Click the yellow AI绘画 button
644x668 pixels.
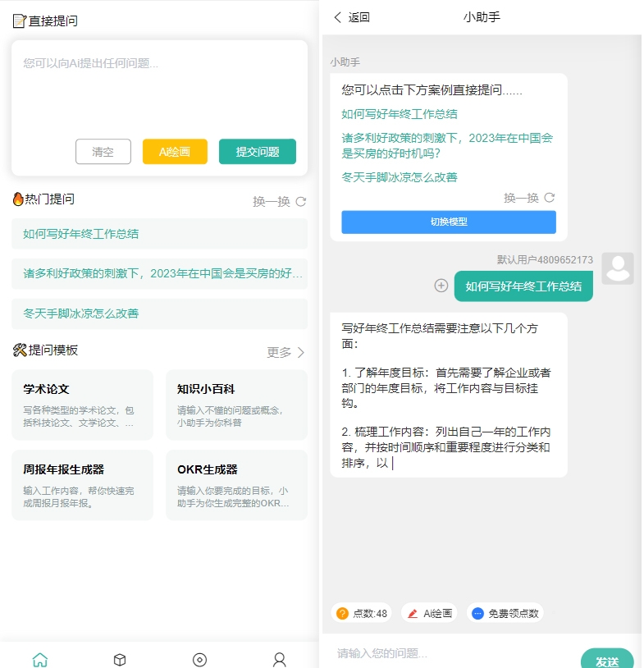point(175,152)
